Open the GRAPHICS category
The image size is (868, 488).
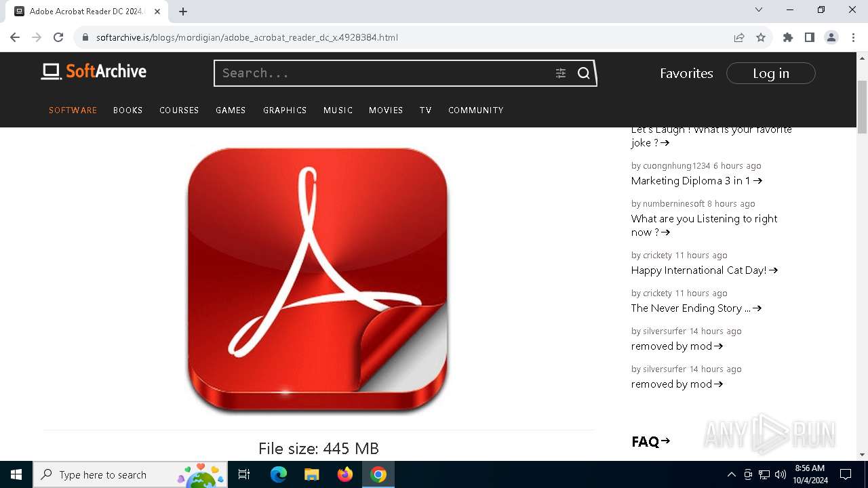(285, 110)
